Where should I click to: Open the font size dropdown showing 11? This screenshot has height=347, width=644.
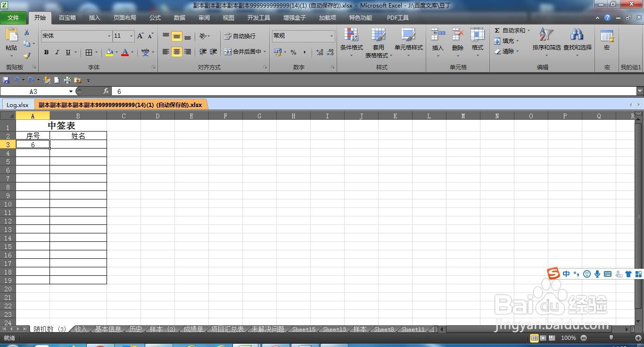pos(131,36)
